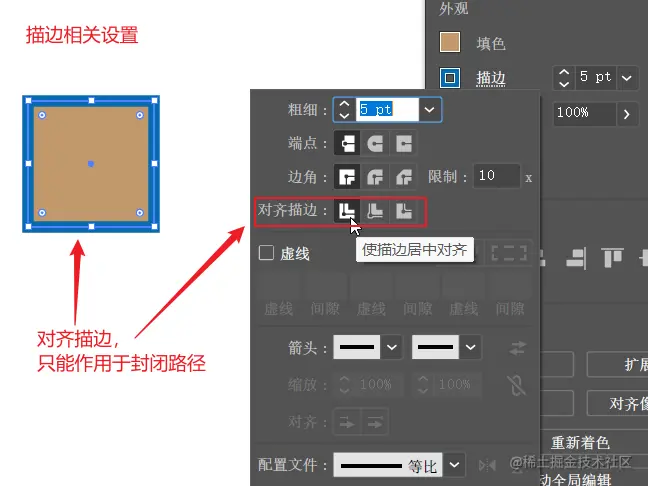The width and height of the screenshot is (648, 486).
Task: Select the projecting cap endpoint icon
Action: pyautogui.click(x=403, y=143)
